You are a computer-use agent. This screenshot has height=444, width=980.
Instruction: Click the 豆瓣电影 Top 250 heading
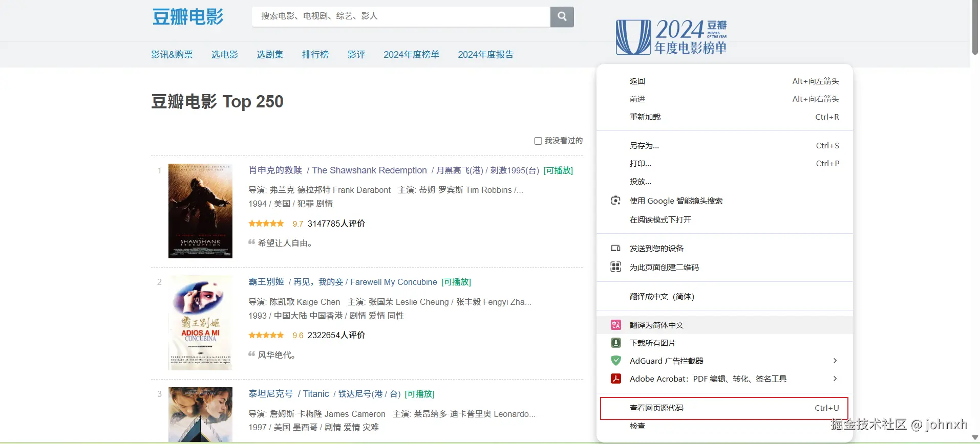click(x=217, y=101)
